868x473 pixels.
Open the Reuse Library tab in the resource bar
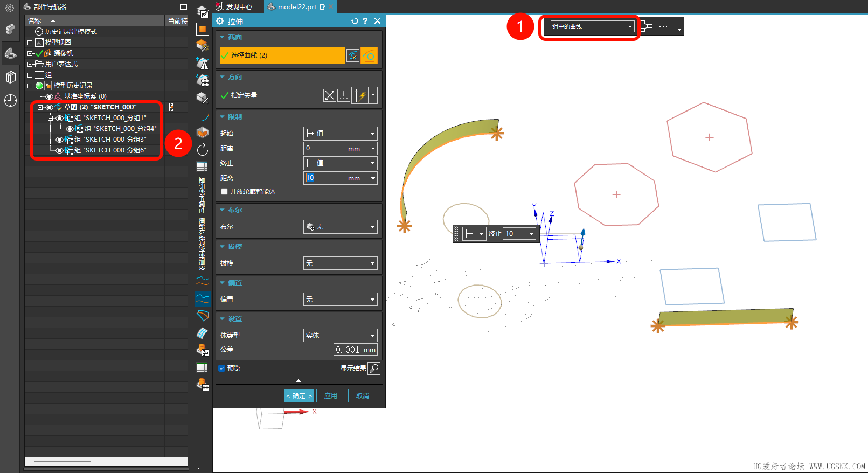(10, 77)
